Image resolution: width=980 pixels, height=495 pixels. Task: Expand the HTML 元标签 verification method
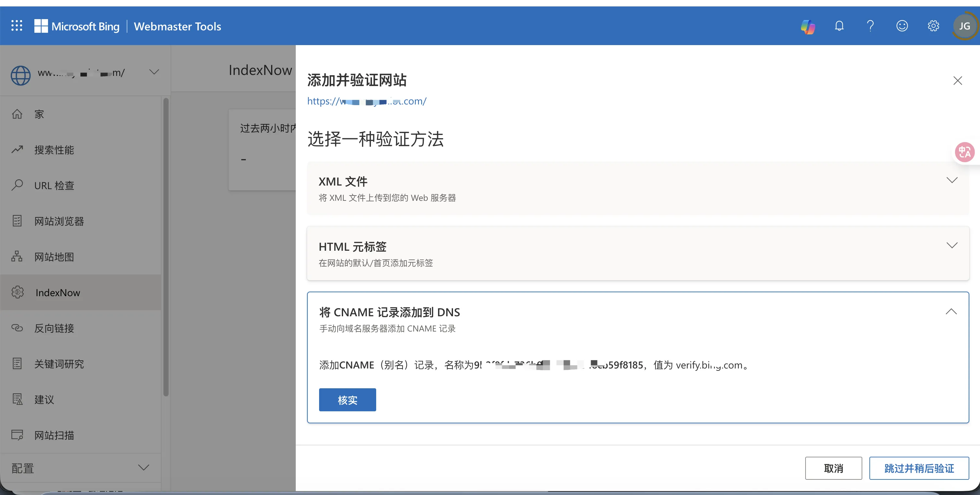click(x=952, y=245)
